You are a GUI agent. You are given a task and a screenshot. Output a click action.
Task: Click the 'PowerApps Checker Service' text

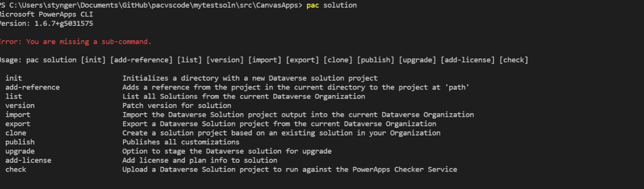tap(405, 170)
